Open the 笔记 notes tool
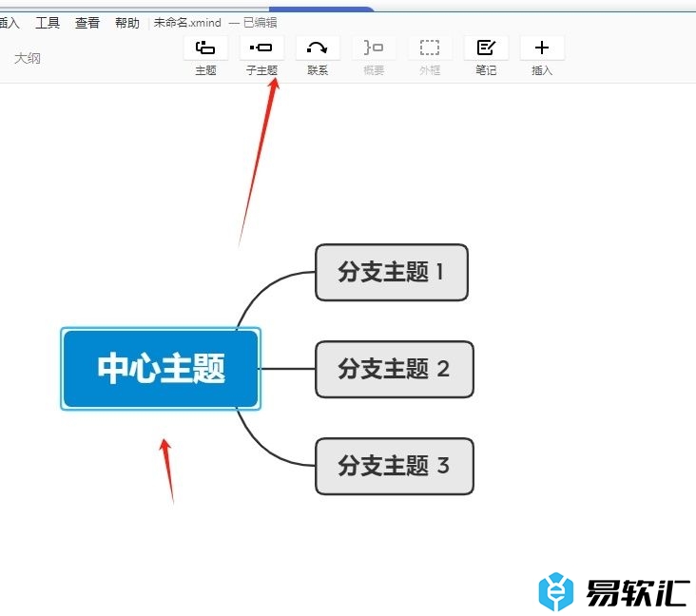The width and height of the screenshot is (696, 616). pyautogui.click(x=486, y=48)
